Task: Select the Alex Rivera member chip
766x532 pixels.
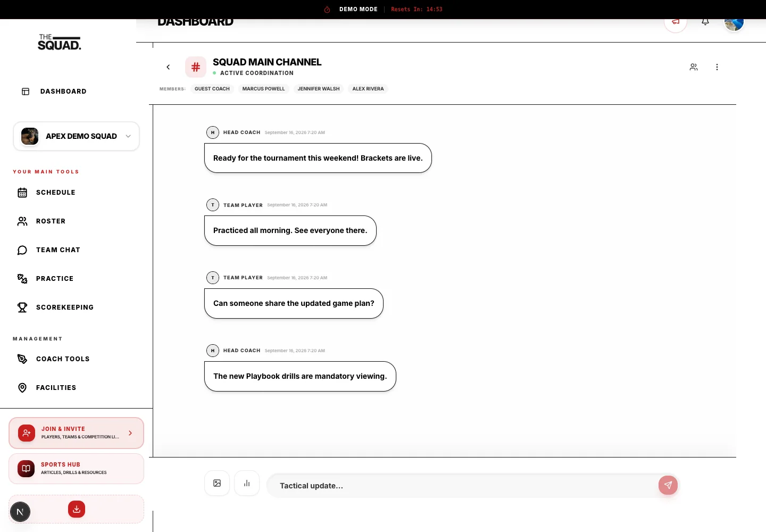Action: [368, 89]
